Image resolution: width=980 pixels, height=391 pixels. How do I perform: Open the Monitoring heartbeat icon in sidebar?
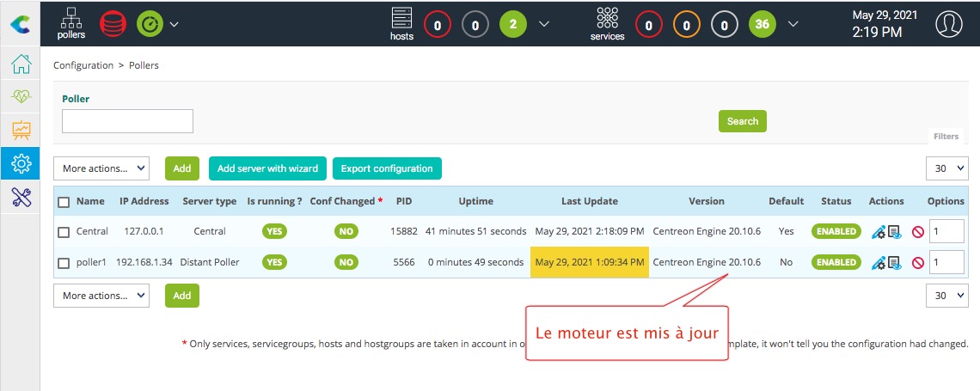21,97
